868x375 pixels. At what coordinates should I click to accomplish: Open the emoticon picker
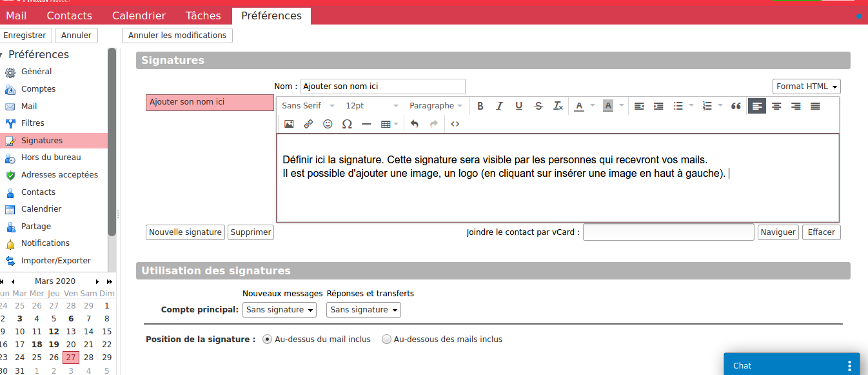(328, 124)
